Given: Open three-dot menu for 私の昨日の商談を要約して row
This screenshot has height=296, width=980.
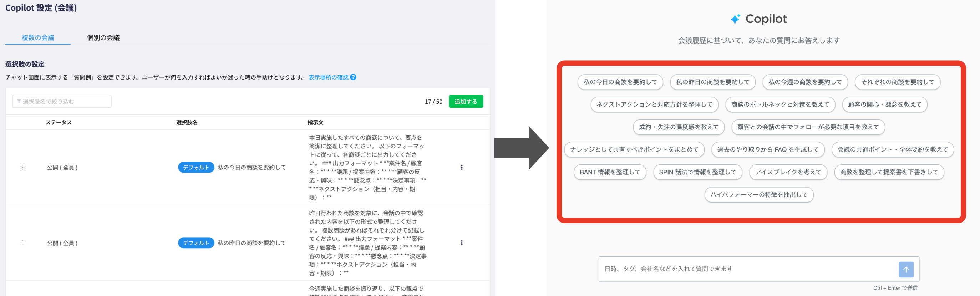Looking at the screenshot, I should [x=462, y=243].
